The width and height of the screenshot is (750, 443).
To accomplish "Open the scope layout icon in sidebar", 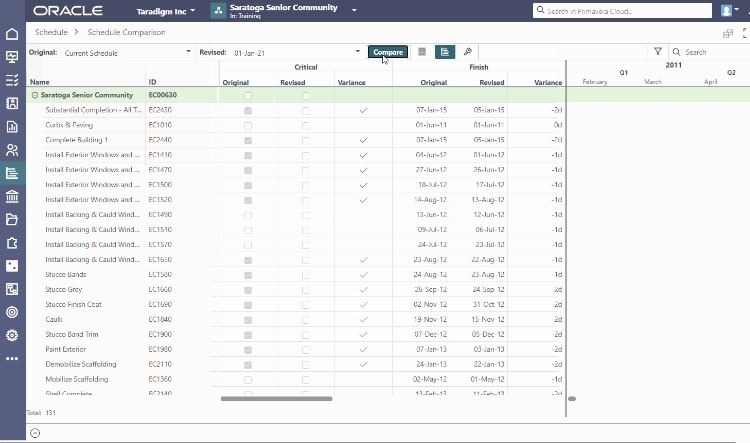I will point(12,289).
